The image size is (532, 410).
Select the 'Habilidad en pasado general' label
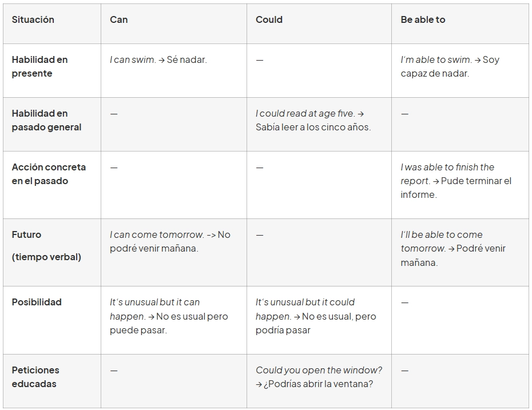[x=46, y=120]
